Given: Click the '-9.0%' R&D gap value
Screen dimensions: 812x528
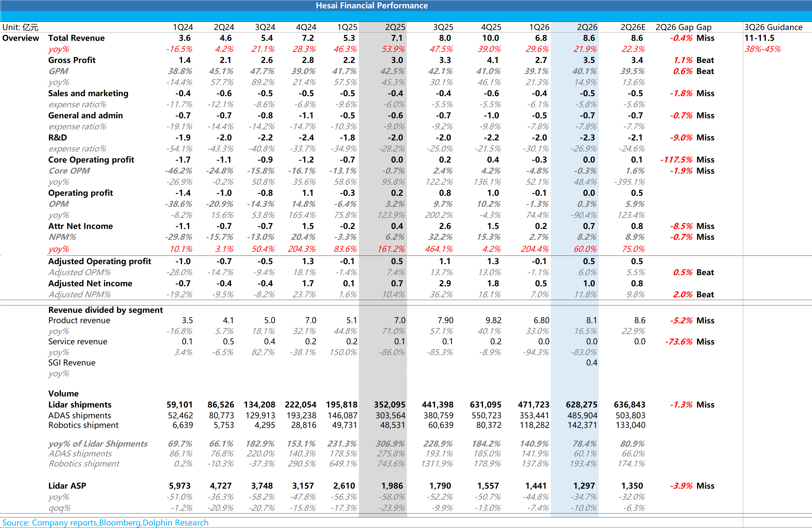Looking at the screenshot, I should point(681,138).
